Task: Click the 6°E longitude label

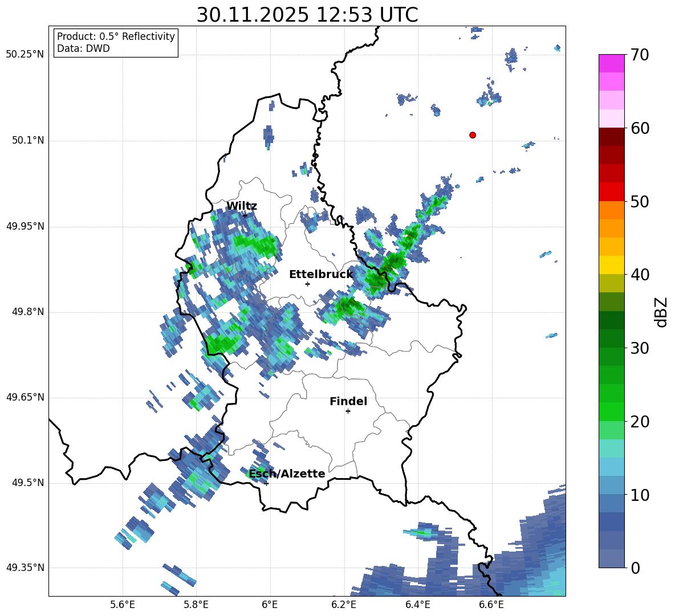Action: [270, 605]
